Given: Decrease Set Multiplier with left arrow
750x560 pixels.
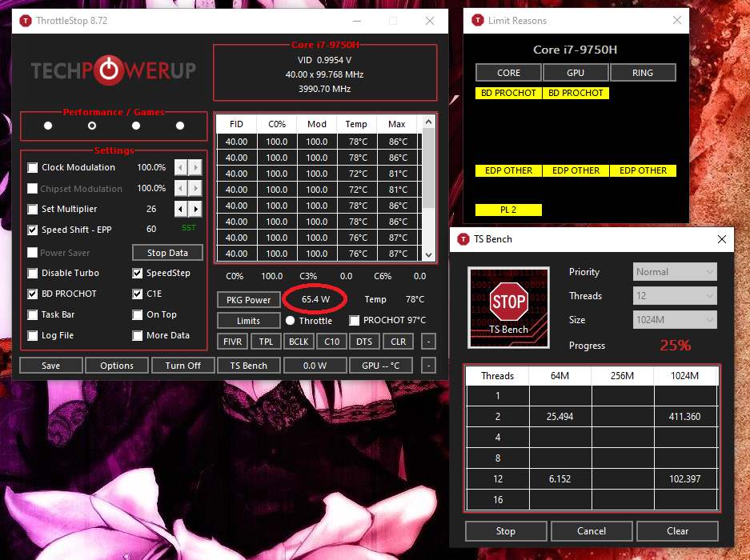Looking at the screenshot, I should point(180,209).
